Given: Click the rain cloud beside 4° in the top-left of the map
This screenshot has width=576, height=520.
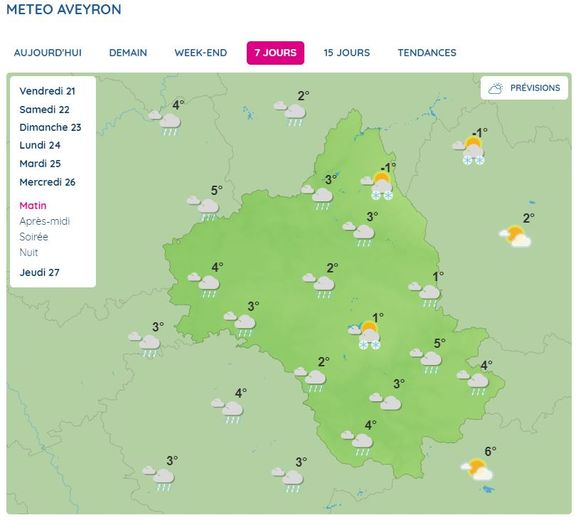Looking at the screenshot, I should tap(165, 123).
